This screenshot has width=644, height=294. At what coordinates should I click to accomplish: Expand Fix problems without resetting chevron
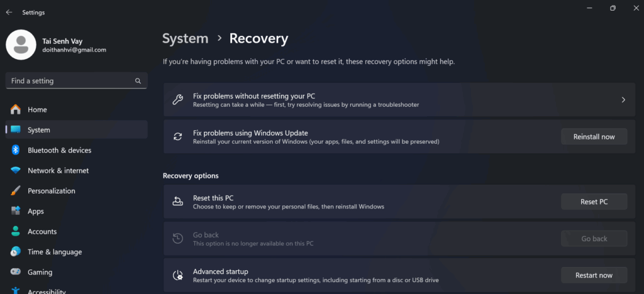[x=623, y=100]
